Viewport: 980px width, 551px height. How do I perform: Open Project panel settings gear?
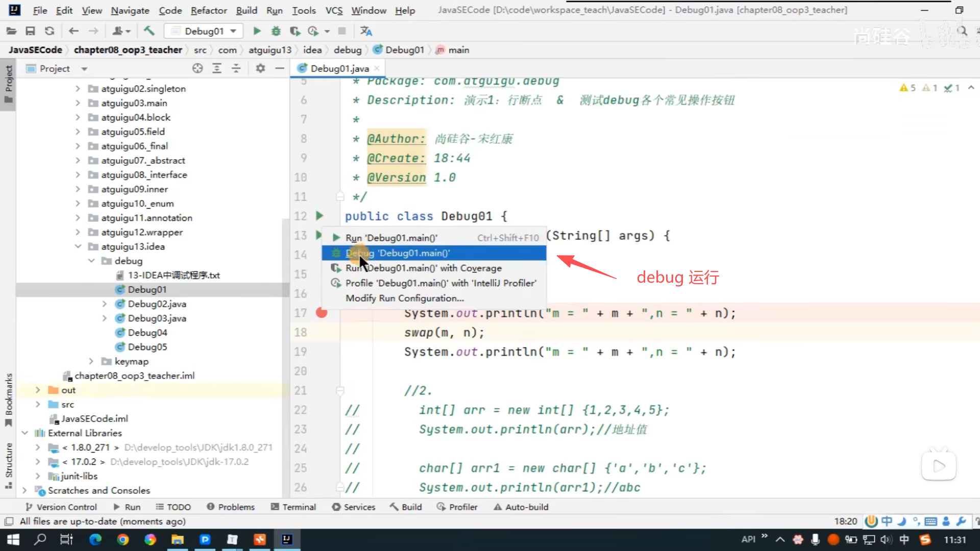[x=260, y=68]
